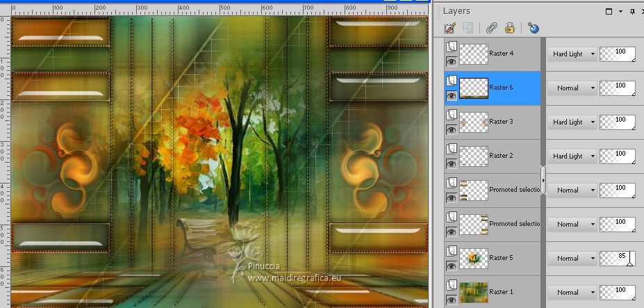Hide the Promoted selection layer just below Raster 2

coord(452,198)
